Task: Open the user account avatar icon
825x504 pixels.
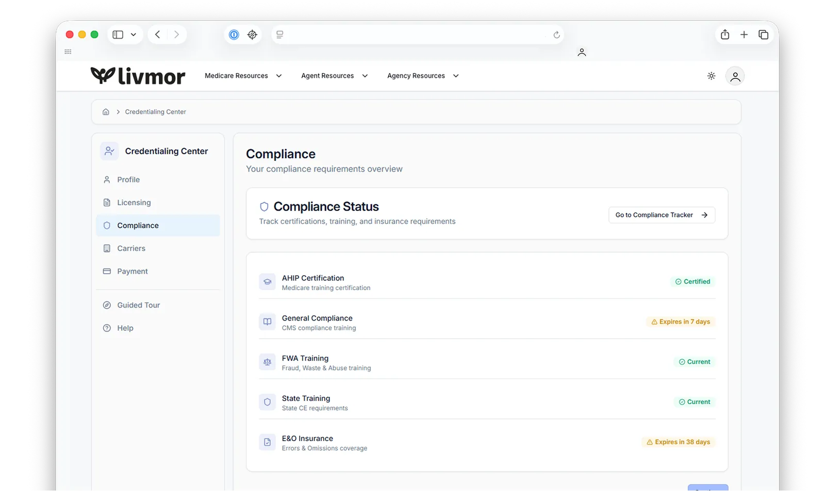Action: (x=735, y=76)
